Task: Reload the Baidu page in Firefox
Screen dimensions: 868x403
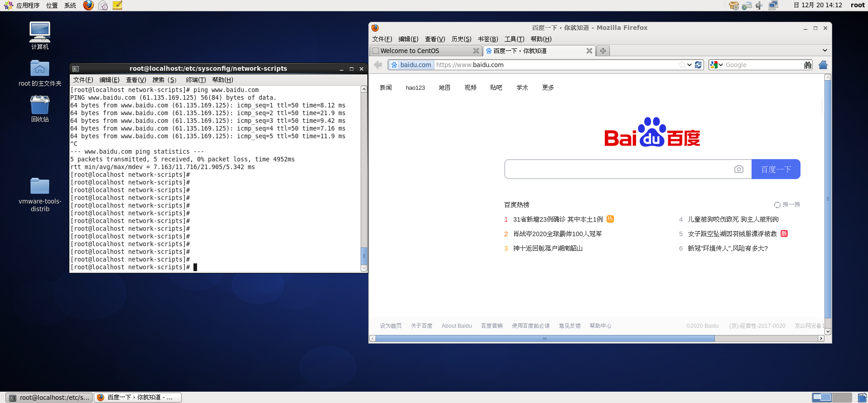Action: (698, 65)
